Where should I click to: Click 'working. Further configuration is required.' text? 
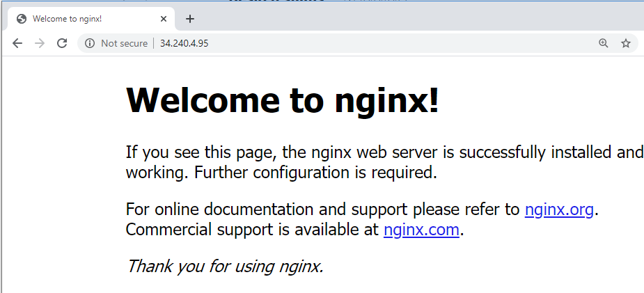coord(281,173)
